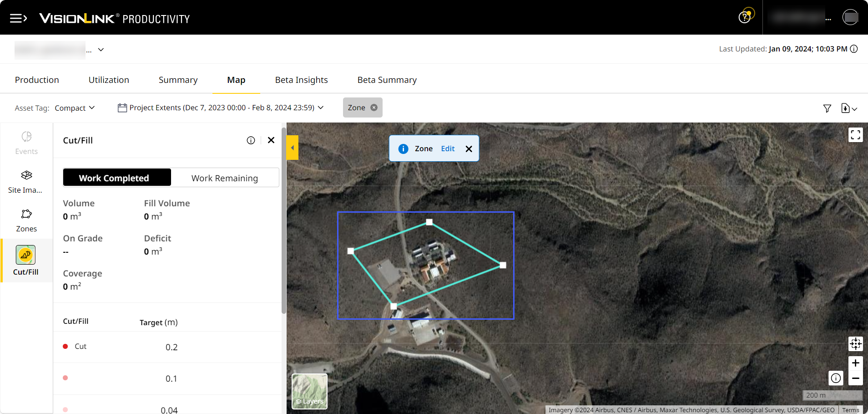The height and width of the screenshot is (414, 868).
Task: Switch to Work Remaining view
Action: 225,178
